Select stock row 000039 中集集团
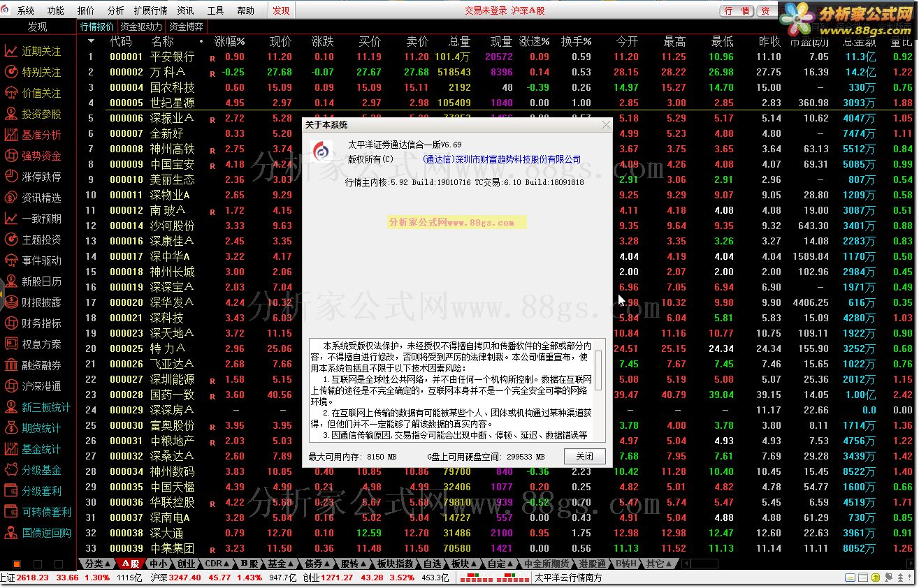Image resolution: width=919 pixels, height=588 pixels. tap(496, 548)
